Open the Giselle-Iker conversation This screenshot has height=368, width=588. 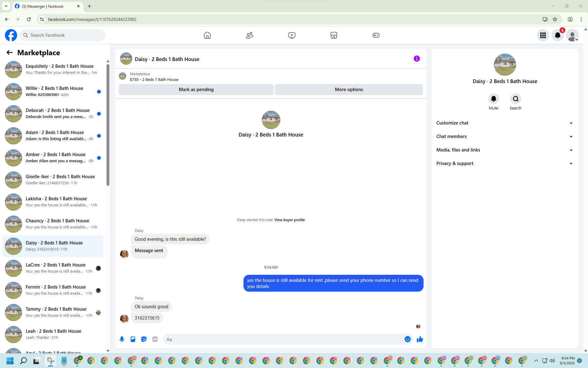pyautogui.click(x=53, y=180)
